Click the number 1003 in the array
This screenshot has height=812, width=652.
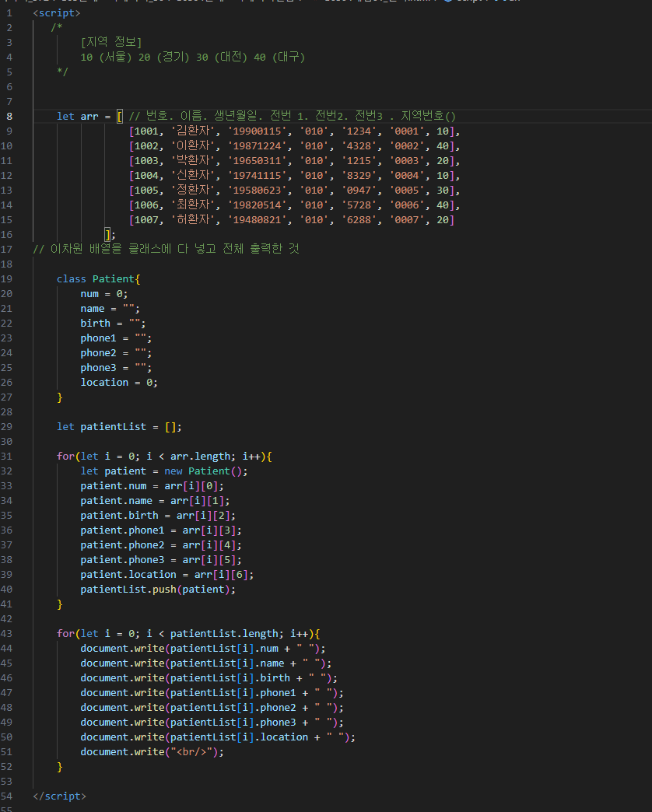146,161
